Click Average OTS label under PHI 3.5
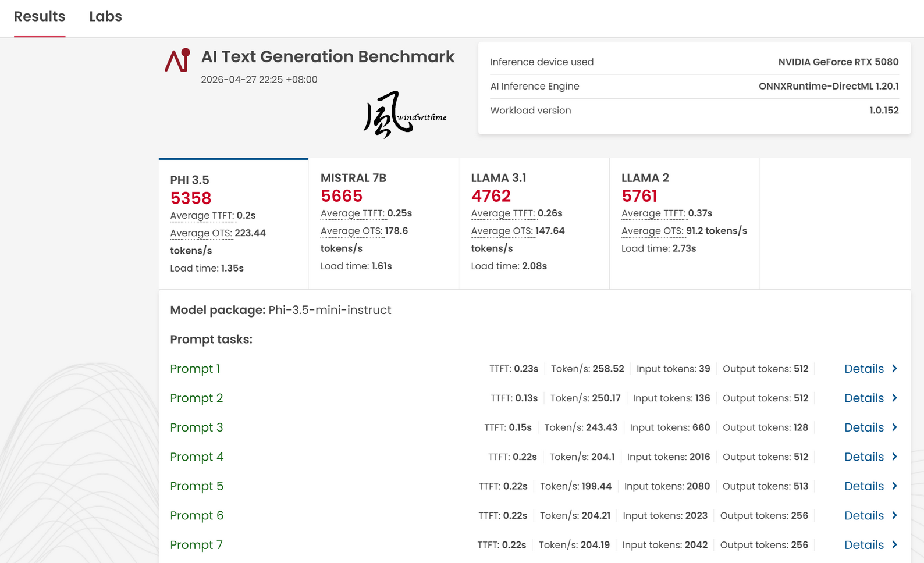This screenshot has width=924, height=563. (201, 233)
